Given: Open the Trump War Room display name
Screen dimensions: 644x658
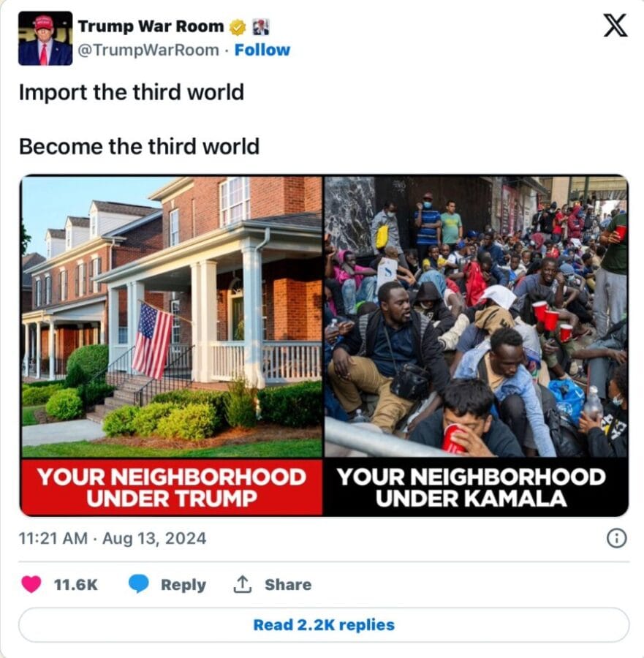Looking at the screenshot, I should click(151, 26).
